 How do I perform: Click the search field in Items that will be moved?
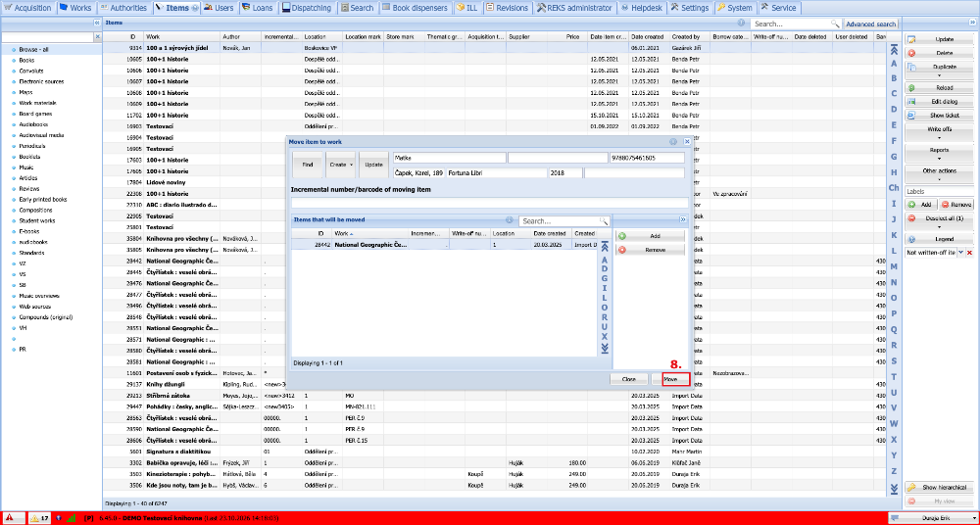click(x=559, y=221)
